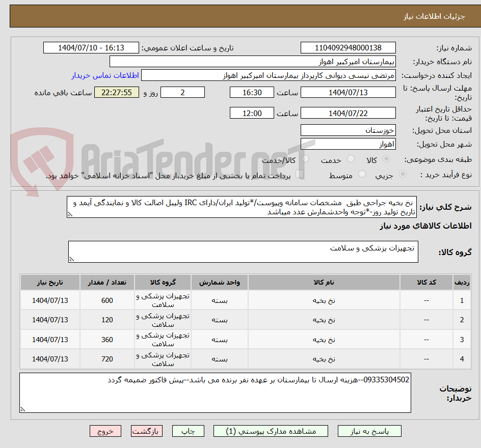Image resolution: width=481 pixels, height=448 pixels.
Task: Click the خوزستان province field
Action: pyautogui.click(x=348, y=130)
